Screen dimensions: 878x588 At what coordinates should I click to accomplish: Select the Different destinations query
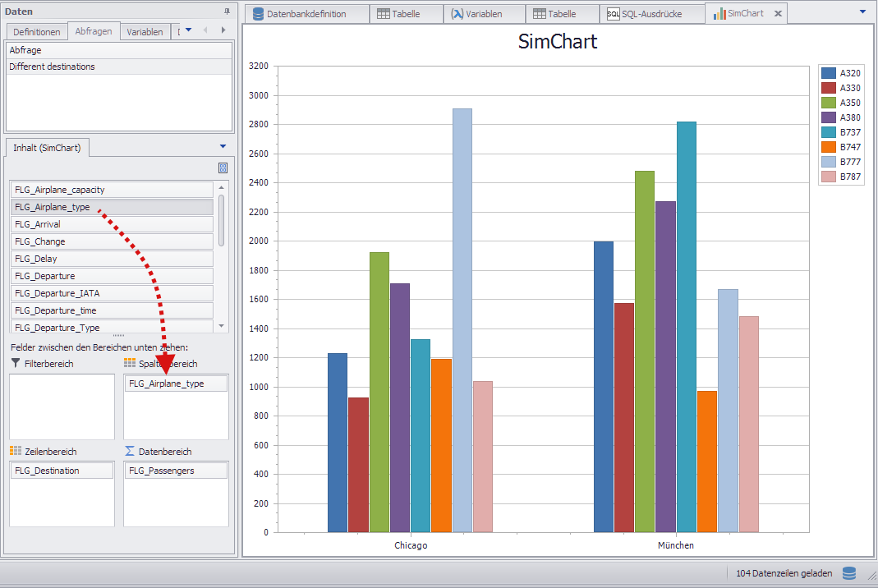point(53,67)
